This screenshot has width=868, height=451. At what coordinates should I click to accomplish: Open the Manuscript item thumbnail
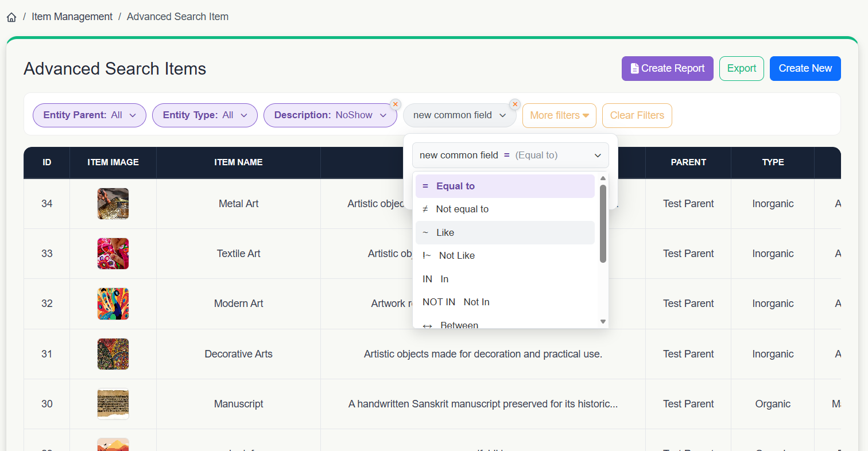[113, 404]
